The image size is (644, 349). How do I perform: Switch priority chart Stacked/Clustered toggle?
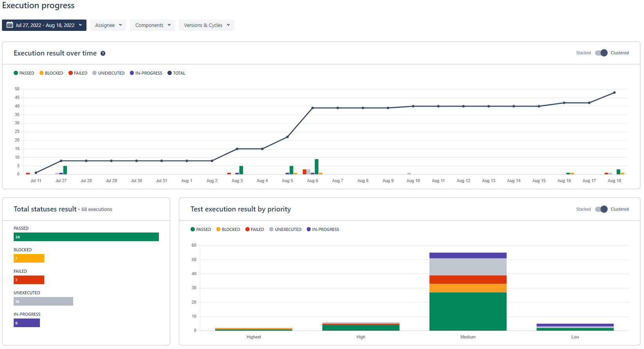(x=601, y=209)
